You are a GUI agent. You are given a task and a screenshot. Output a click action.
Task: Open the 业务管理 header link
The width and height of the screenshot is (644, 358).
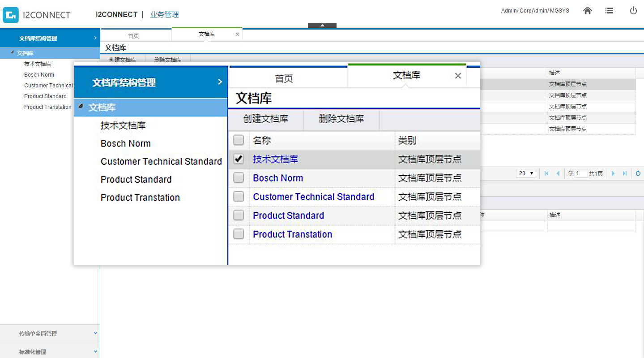[x=165, y=14]
